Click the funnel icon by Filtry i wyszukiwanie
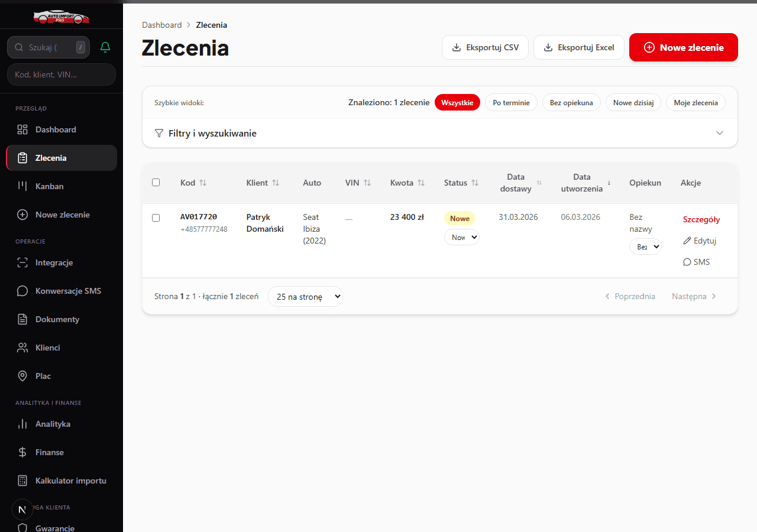The height and width of the screenshot is (532, 757). tap(159, 133)
